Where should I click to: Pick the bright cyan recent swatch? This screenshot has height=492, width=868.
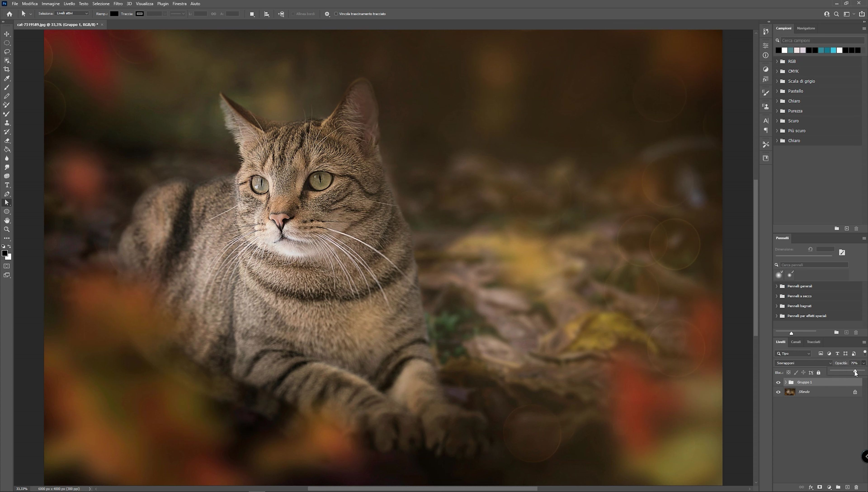(833, 50)
